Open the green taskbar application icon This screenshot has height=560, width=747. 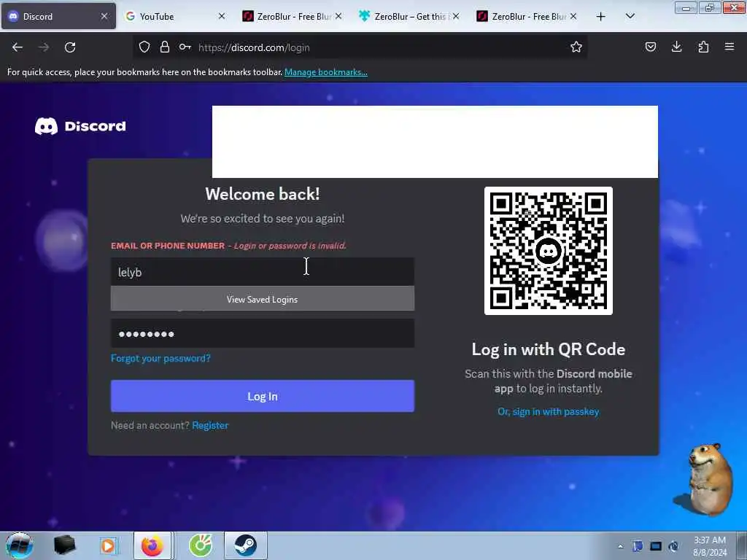[201, 545]
